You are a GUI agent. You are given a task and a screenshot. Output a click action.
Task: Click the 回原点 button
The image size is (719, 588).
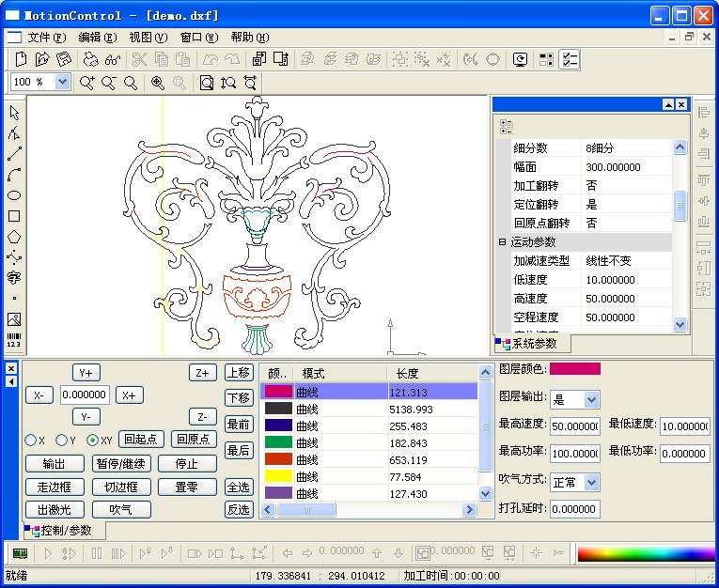pos(194,440)
